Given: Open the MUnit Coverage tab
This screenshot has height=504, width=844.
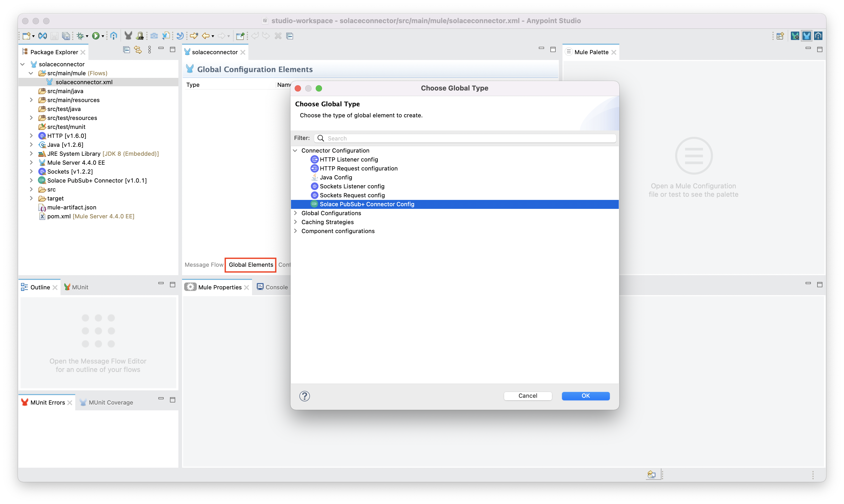Looking at the screenshot, I should (x=110, y=402).
